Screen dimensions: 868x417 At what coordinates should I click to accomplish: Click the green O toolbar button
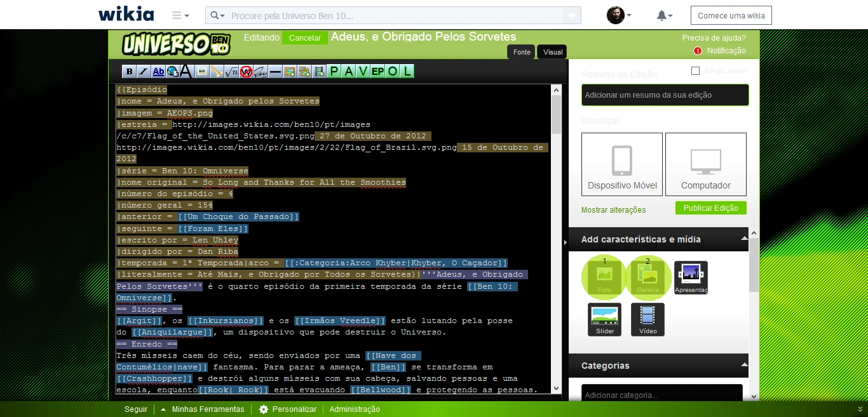click(392, 71)
